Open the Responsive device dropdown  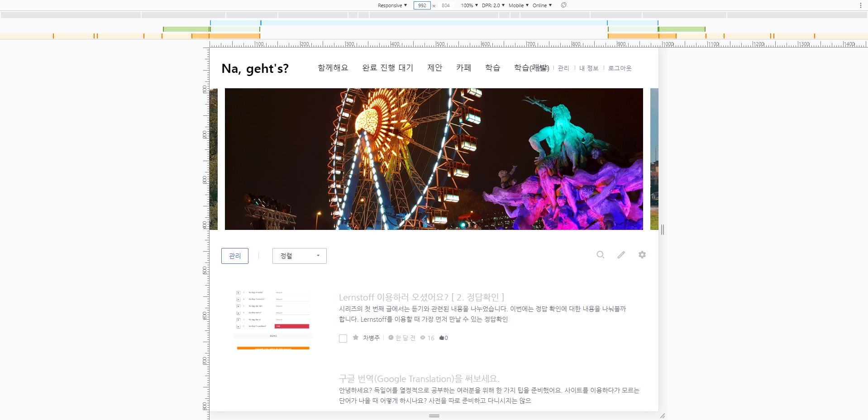[x=392, y=5]
